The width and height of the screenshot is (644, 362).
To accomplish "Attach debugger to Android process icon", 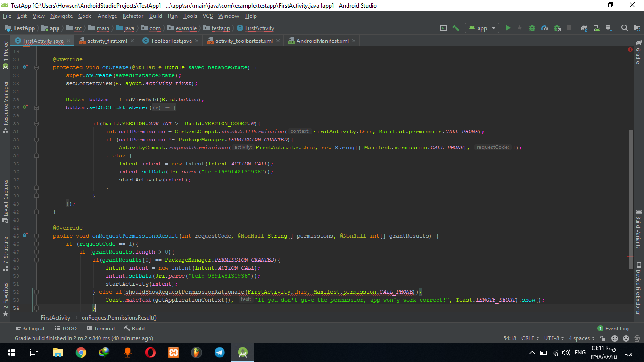I will [557, 28].
